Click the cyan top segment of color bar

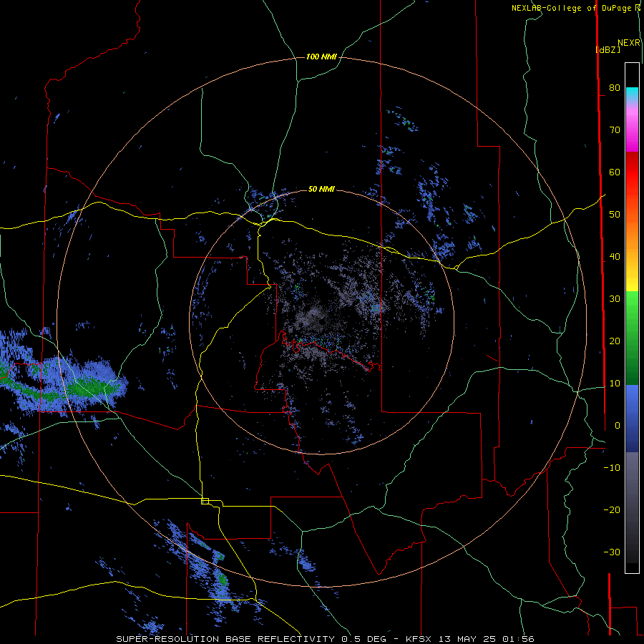click(632, 94)
